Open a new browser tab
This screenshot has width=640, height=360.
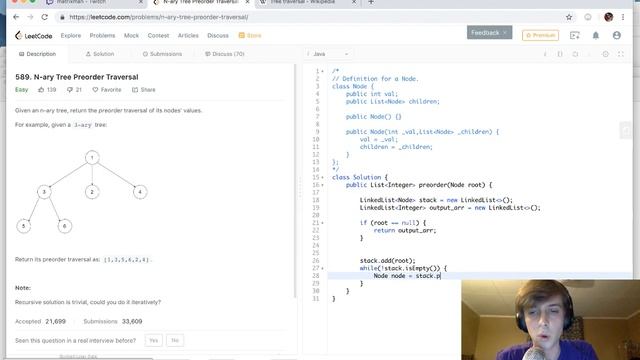[x=371, y=2]
